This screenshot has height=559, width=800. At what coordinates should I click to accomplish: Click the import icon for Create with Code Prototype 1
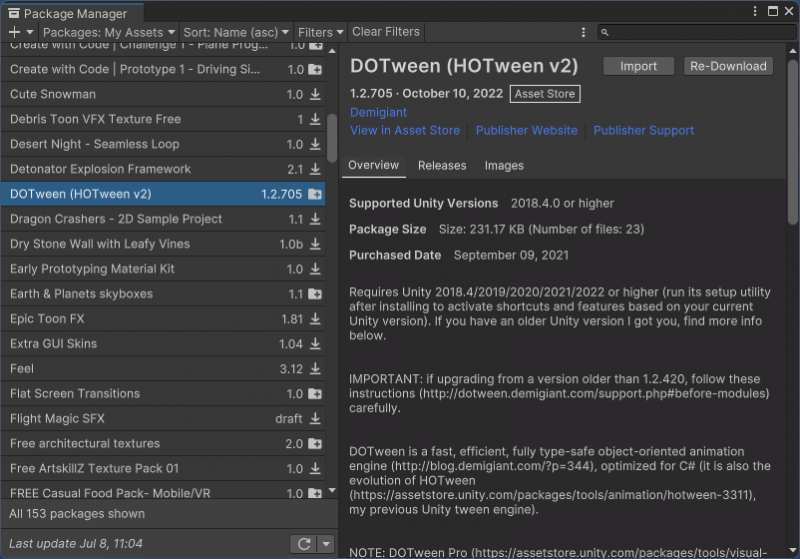point(315,69)
